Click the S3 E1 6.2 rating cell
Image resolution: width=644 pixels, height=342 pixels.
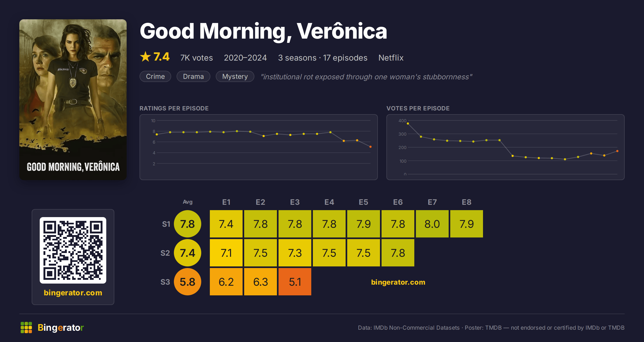226,282
